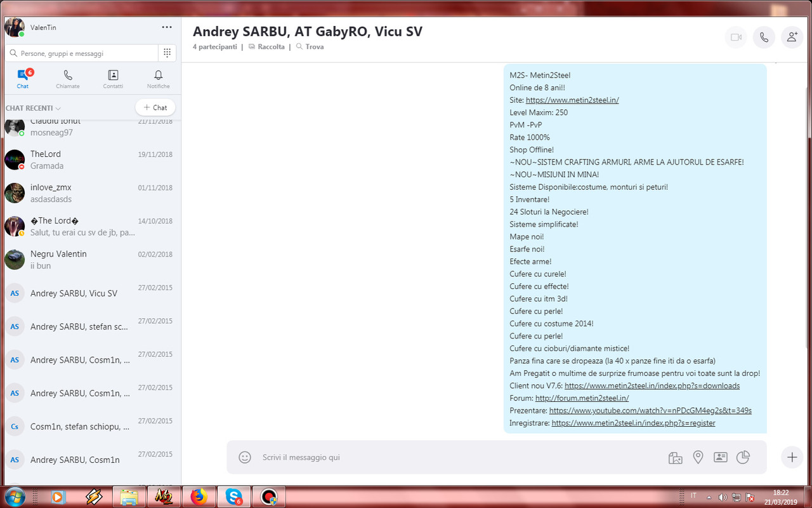Open the Cs avatar for Cosm1n, stefan schiopu
The image size is (812, 508).
coord(14,426)
